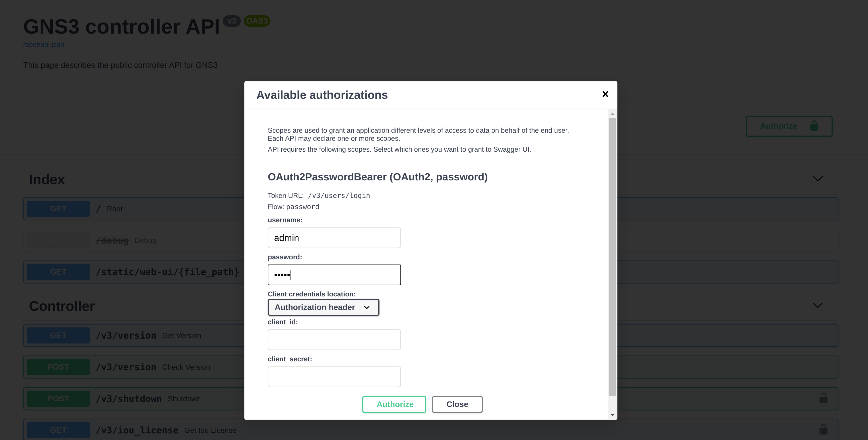868x440 pixels.
Task: Click the empty client_id input box
Action: [x=334, y=339]
